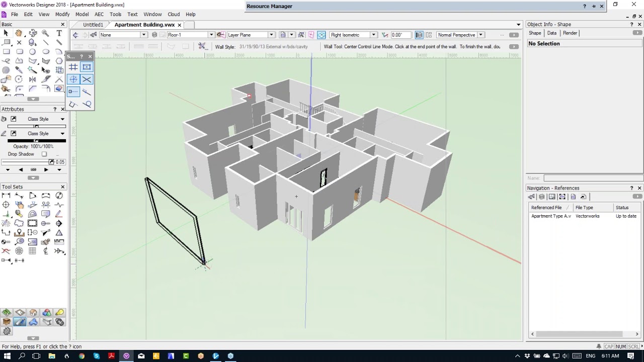The height and width of the screenshot is (362, 644).
Task: Open the File menu
Action: click(x=15, y=14)
